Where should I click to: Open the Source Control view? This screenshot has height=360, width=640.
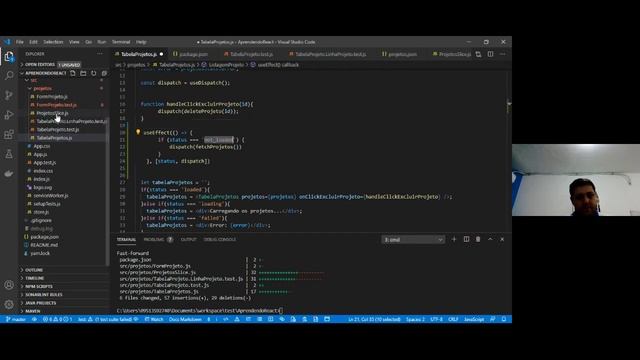(x=9, y=95)
